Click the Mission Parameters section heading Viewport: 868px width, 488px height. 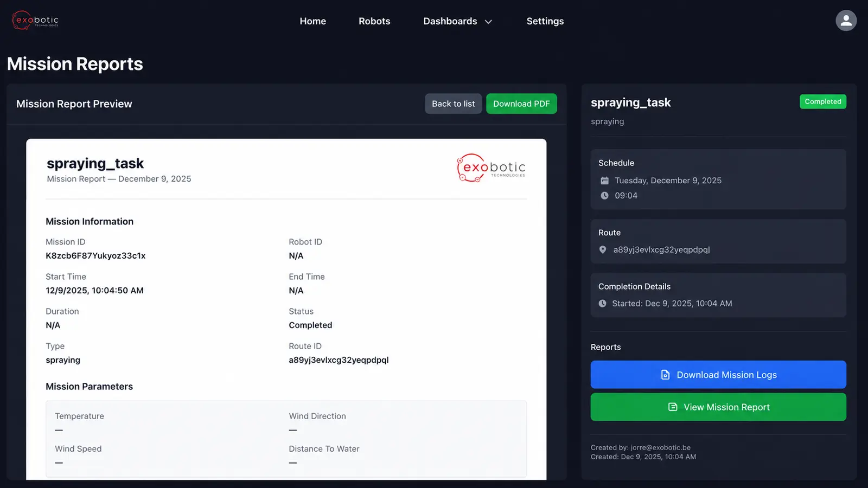tap(89, 387)
